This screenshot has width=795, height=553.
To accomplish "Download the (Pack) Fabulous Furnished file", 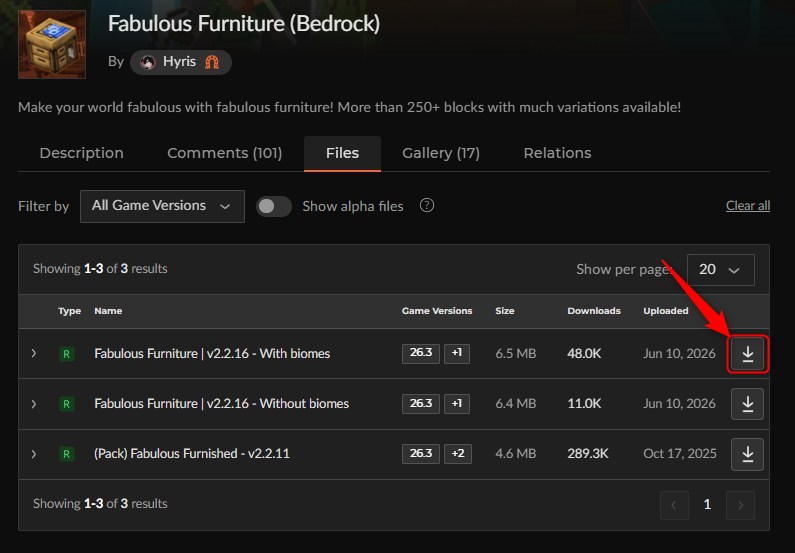I will pyautogui.click(x=747, y=454).
